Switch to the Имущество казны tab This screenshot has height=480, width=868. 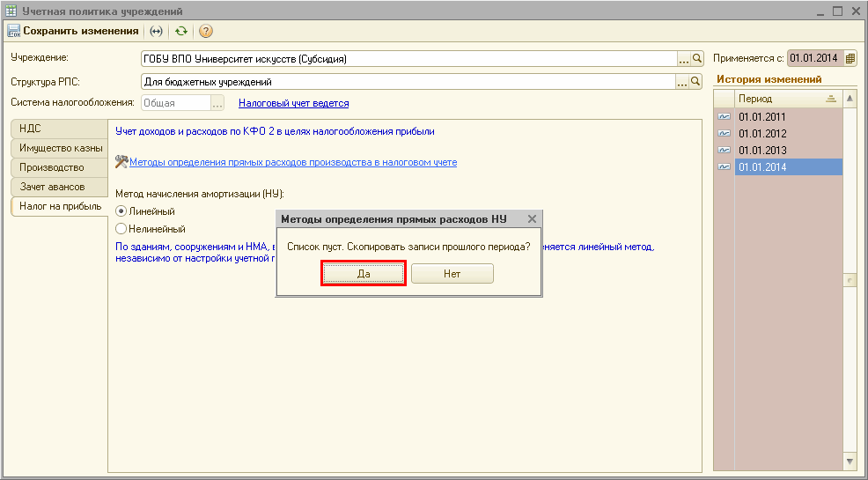[x=60, y=148]
